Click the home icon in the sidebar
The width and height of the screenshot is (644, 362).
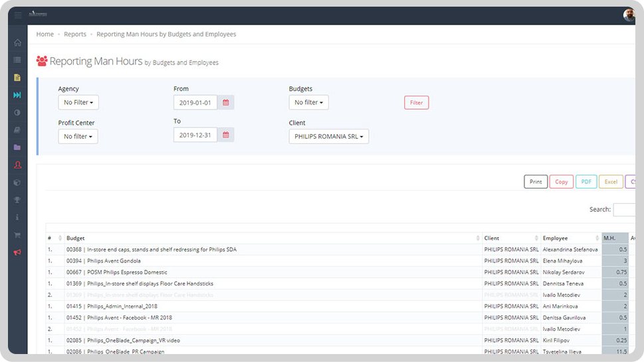click(x=17, y=43)
